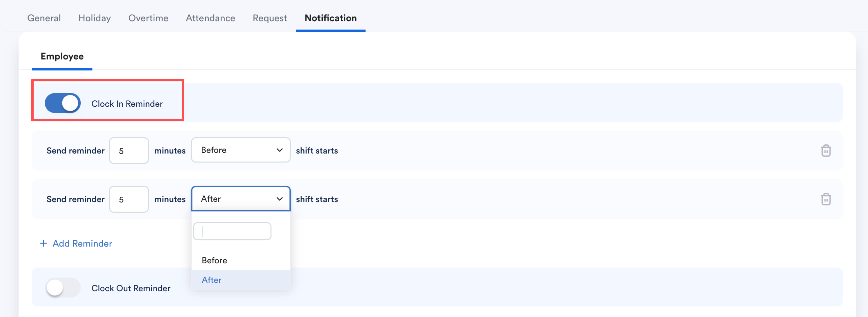Select the Employee sub-tab

coord(62,56)
